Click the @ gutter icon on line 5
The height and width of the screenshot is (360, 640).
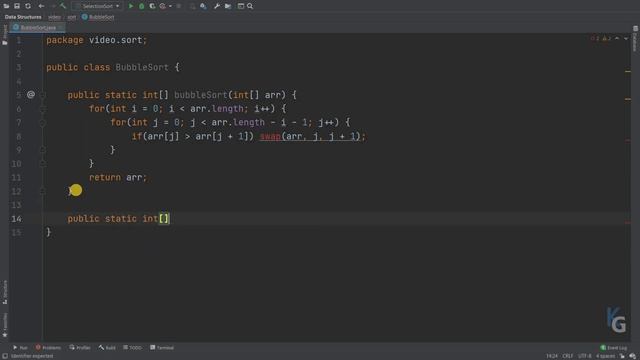31,95
